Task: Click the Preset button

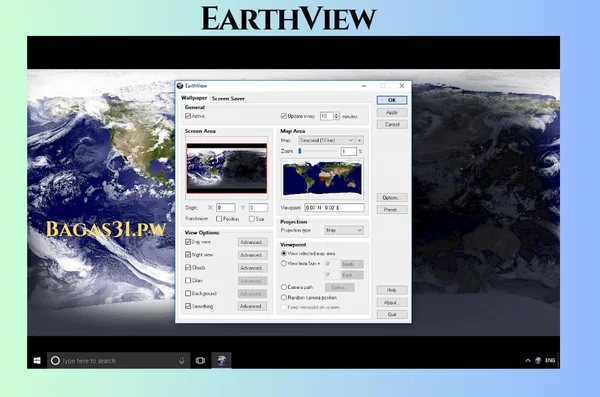Action: point(392,210)
